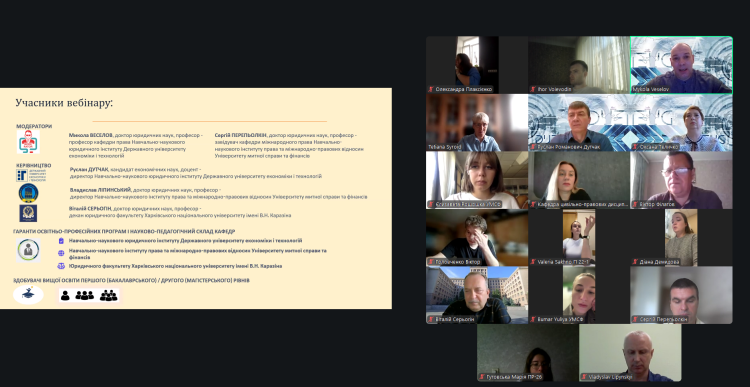Viewport: 750px width, 387px height.
Task: Click the 'МОДЕРАТОРИ' heading on slide
Action: 34,126
